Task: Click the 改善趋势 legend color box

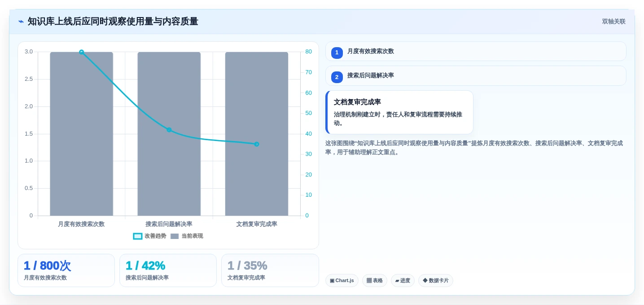Action: pos(138,236)
